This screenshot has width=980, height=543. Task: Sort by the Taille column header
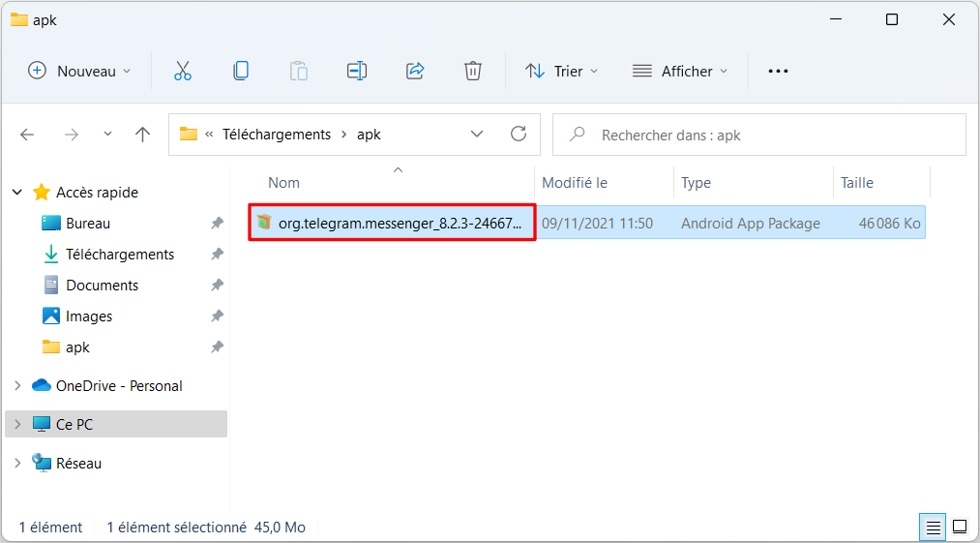click(x=857, y=183)
